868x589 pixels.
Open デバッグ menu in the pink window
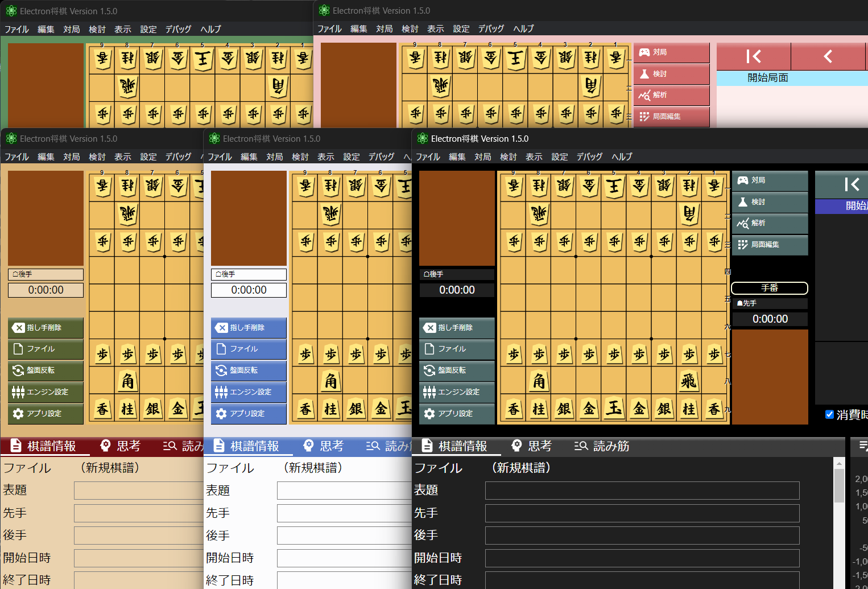491,28
